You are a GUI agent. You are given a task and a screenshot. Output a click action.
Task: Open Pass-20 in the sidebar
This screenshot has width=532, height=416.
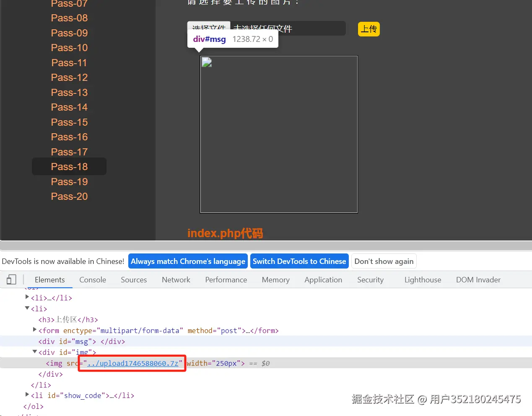69,196
